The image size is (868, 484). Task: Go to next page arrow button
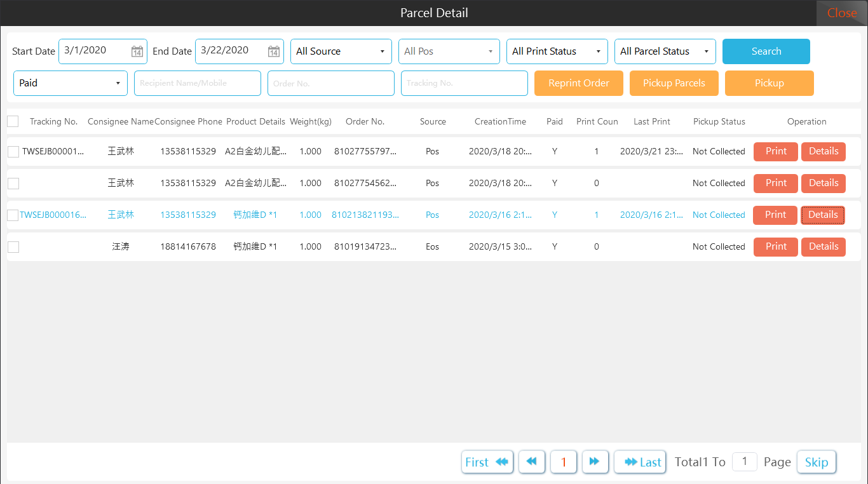click(x=595, y=462)
